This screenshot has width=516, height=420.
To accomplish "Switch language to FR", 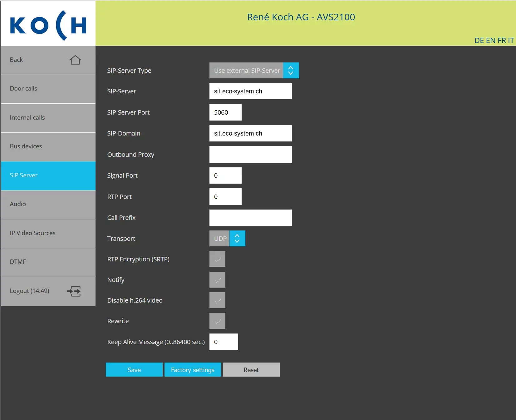I will 502,41.
